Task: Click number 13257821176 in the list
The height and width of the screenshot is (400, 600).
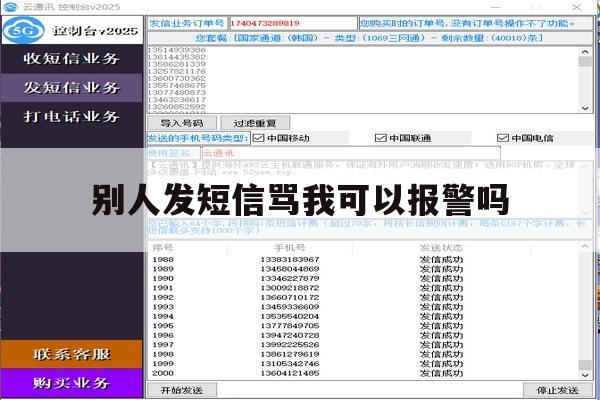Action: coord(176,72)
